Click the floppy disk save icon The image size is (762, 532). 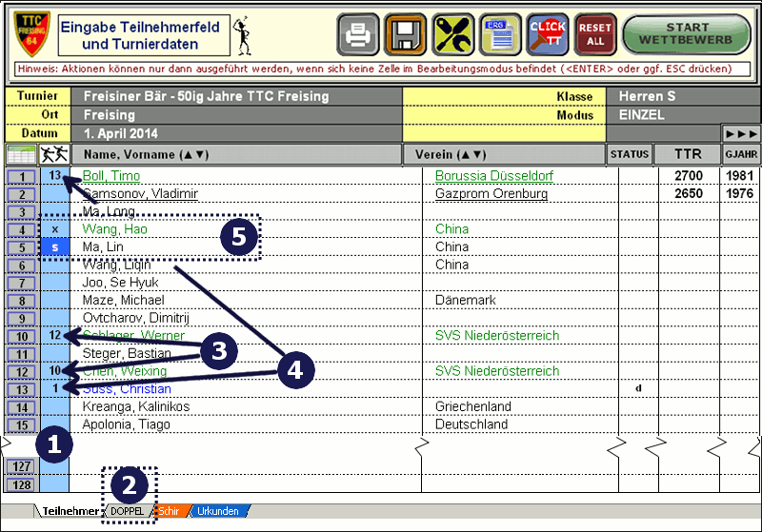[405, 36]
